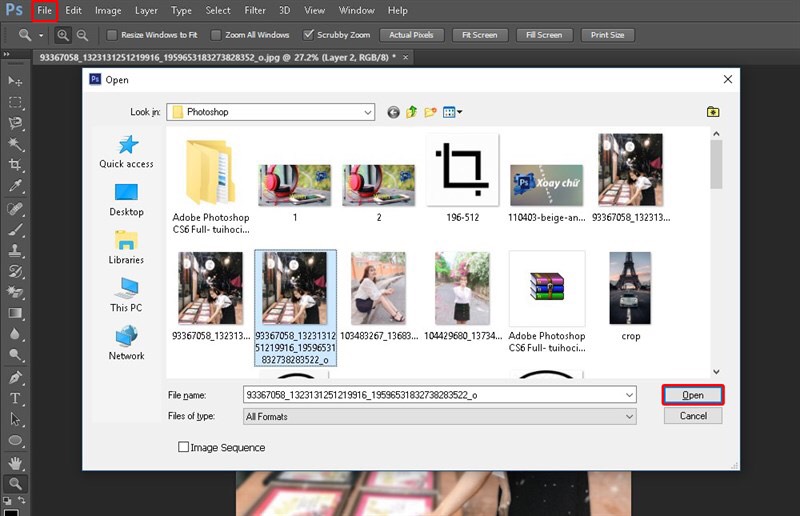Select the Pen tool

coord(15,378)
